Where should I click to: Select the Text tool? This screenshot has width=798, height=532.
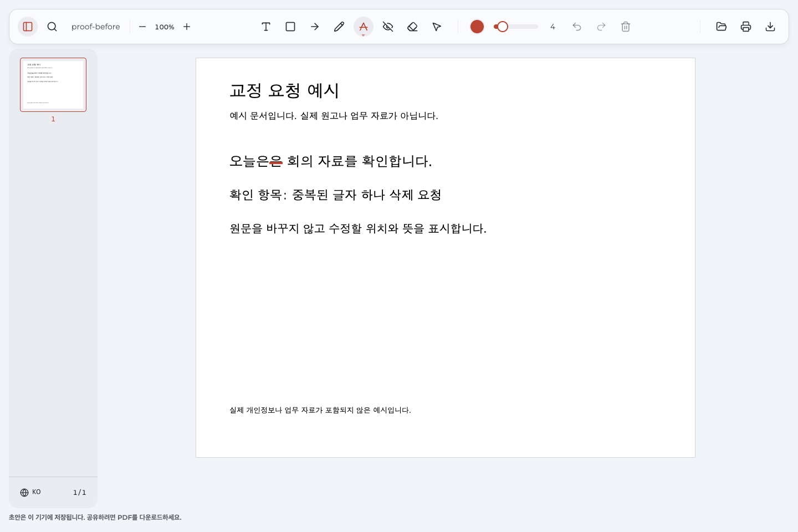(266, 27)
